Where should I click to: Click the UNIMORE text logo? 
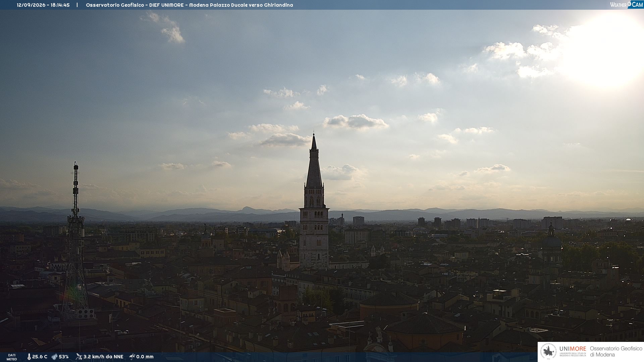tap(573, 349)
